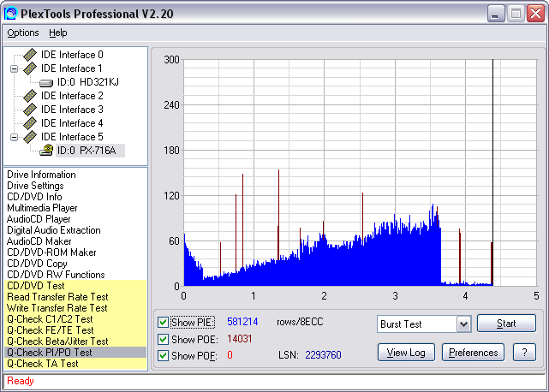Click the IDE Interface 0 chip icon
549x392 pixels.
30,55
